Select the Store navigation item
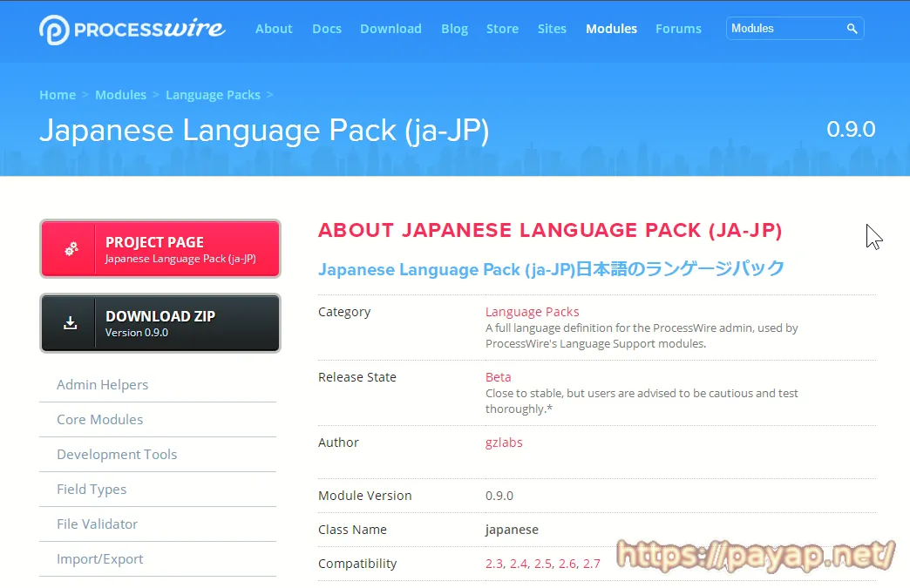 (502, 28)
